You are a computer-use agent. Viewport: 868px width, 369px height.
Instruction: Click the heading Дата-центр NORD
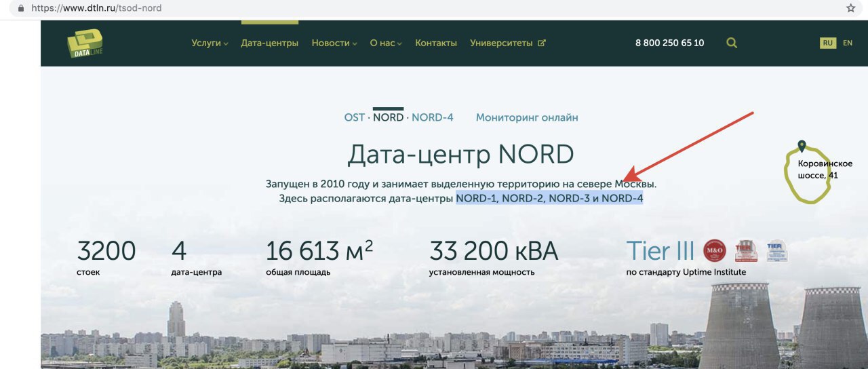pos(460,155)
